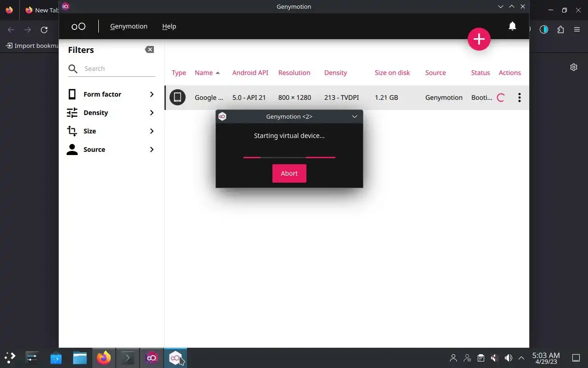Click the Genymotion logo icon in header
Image resolution: width=588 pixels, height=368 pixels.
click(79, 26)
